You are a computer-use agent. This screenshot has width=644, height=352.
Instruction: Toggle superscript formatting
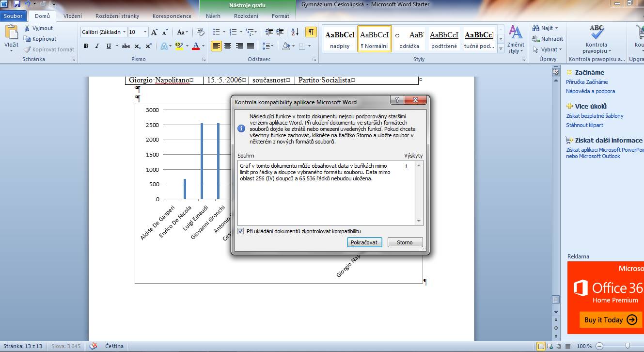(x=149, y=46)
